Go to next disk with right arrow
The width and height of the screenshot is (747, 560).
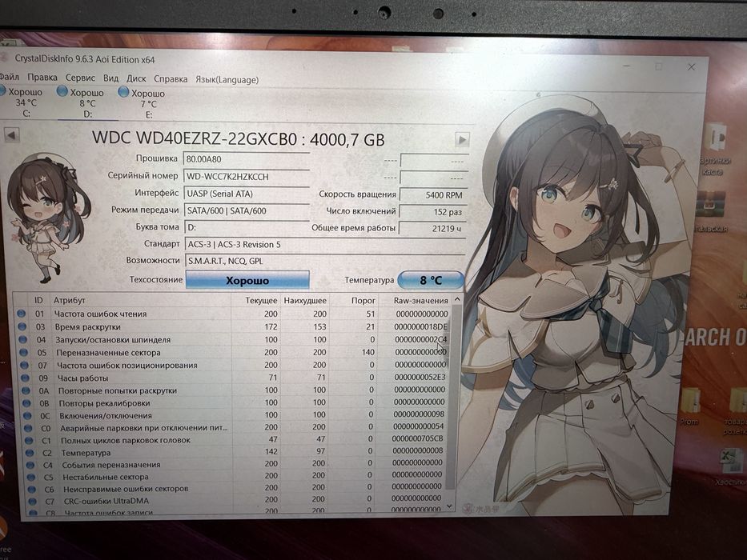[x=462, y=139]
